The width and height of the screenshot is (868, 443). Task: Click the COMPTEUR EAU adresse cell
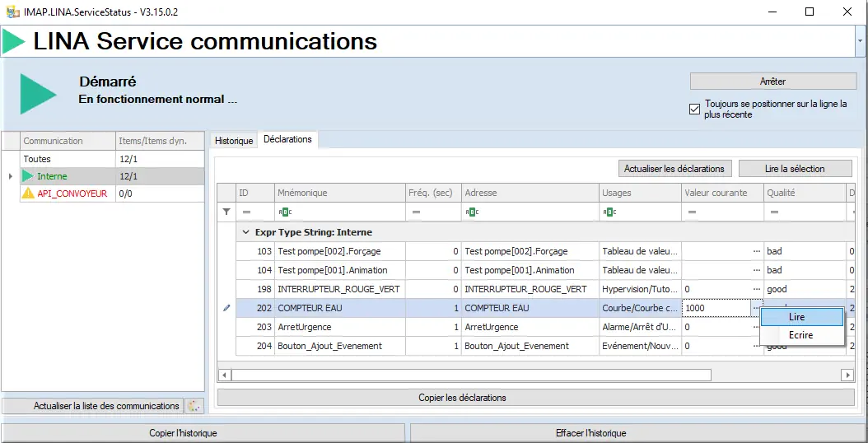click(x=530, y=308)
